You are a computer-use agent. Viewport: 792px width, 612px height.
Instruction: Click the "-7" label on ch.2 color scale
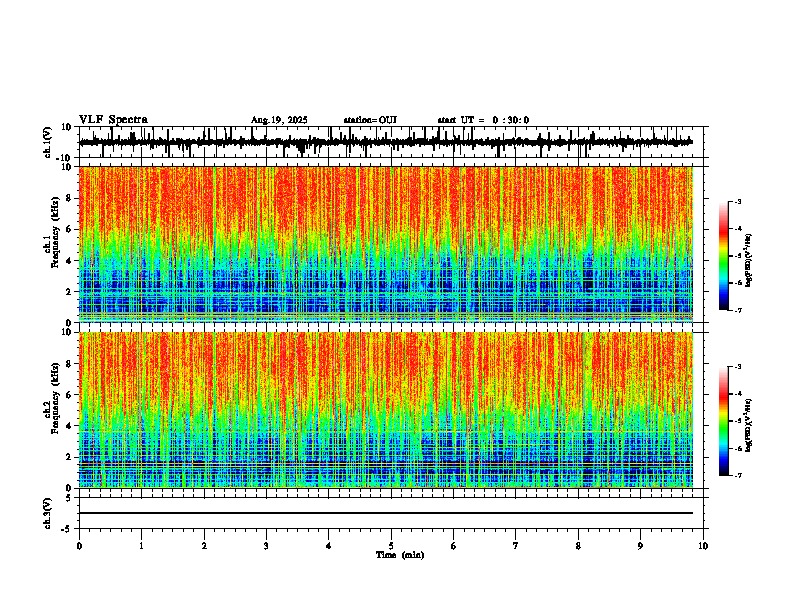738,476
